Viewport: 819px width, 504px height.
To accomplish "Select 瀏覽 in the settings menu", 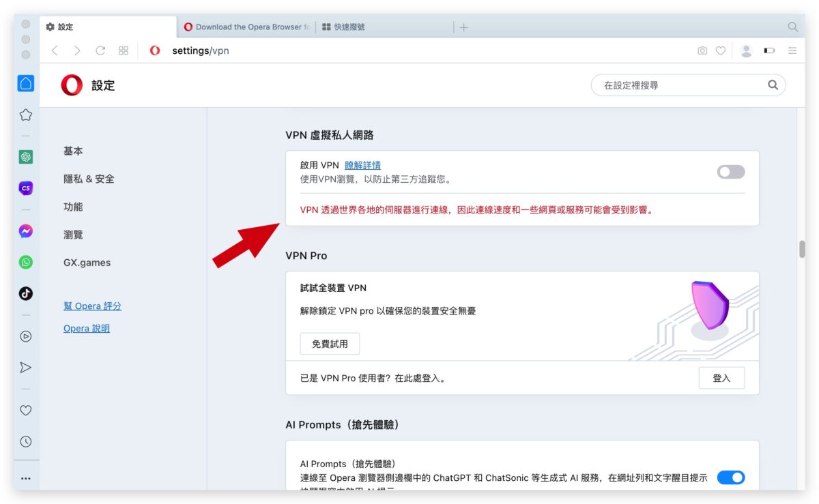I will coord(73,235).
